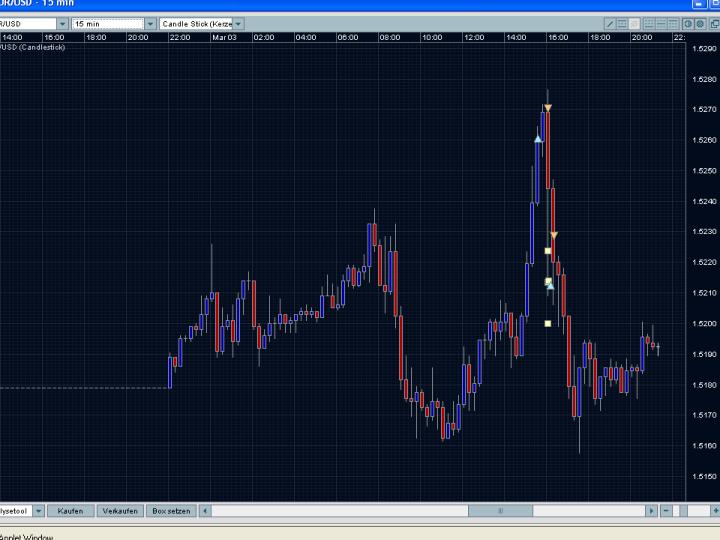Click the Box setzen button

(x=170, y=510)
